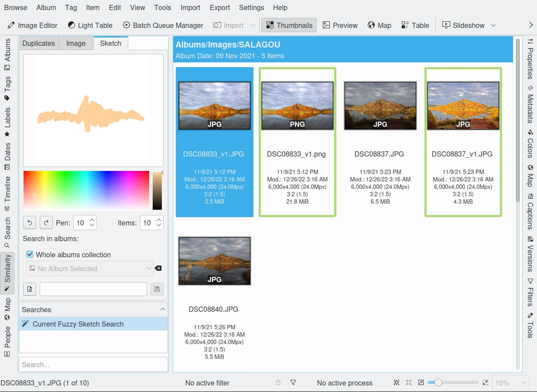This screenshot has width=537, height=392.
Task: Select Current Fuzzy Sketch Search entry
Action: coord(78,324)
